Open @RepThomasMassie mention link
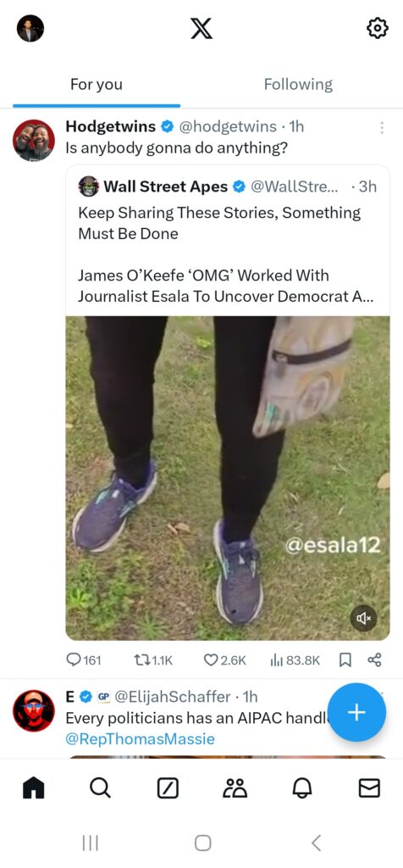This screenshot has height=868, width=403. (140, 739)
